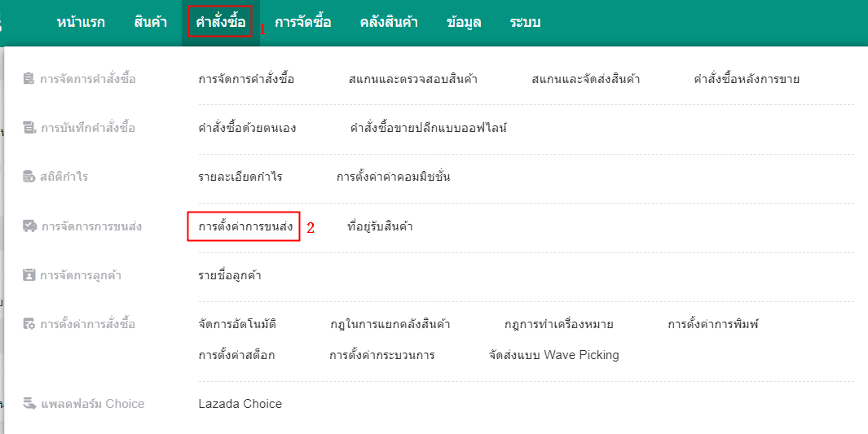Open การตั้งค่ากระบวนการ
The width and height of the screenshot is (868, 434).
click(x=381, y=355)
